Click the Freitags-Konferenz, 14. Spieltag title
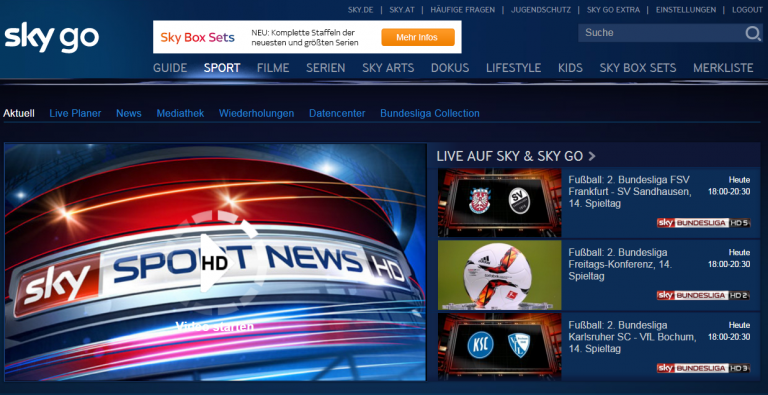The image size is (768, 395). tap(620, 264)
